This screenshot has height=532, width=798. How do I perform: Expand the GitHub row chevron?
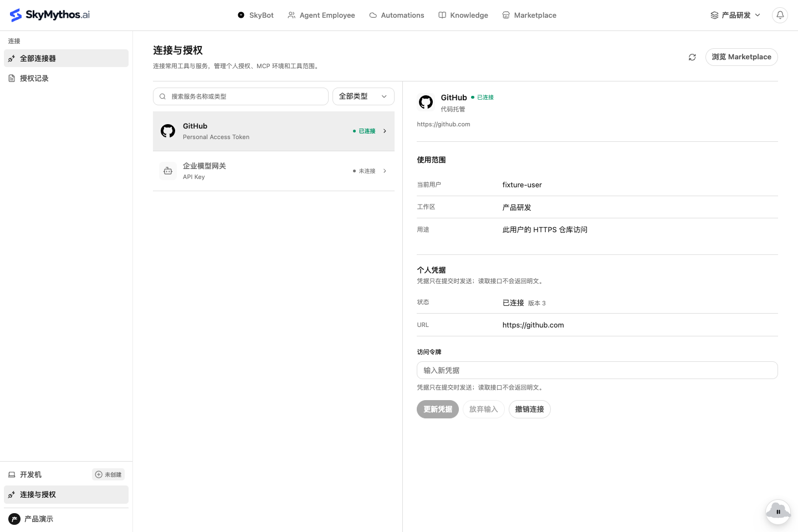385,131
